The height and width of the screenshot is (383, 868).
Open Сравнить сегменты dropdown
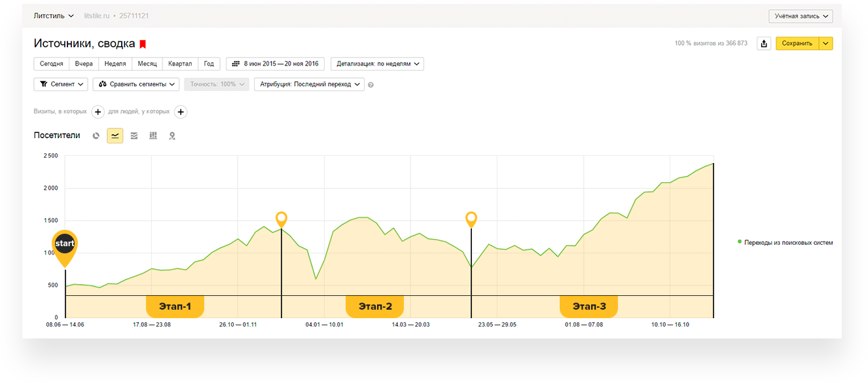click(x=136, y=84)
